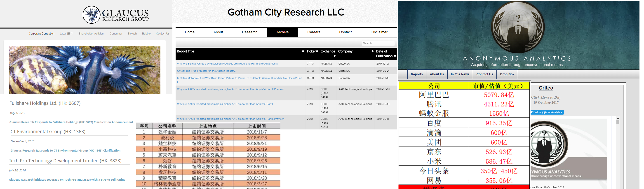Click the Company column sort arrow

click(x=372, y=51)
